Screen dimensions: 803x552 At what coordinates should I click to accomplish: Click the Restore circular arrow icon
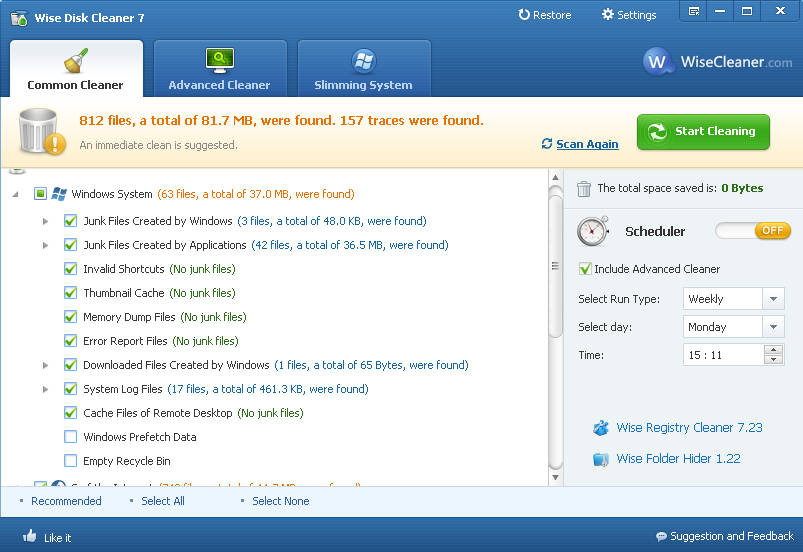pos(524,14)
